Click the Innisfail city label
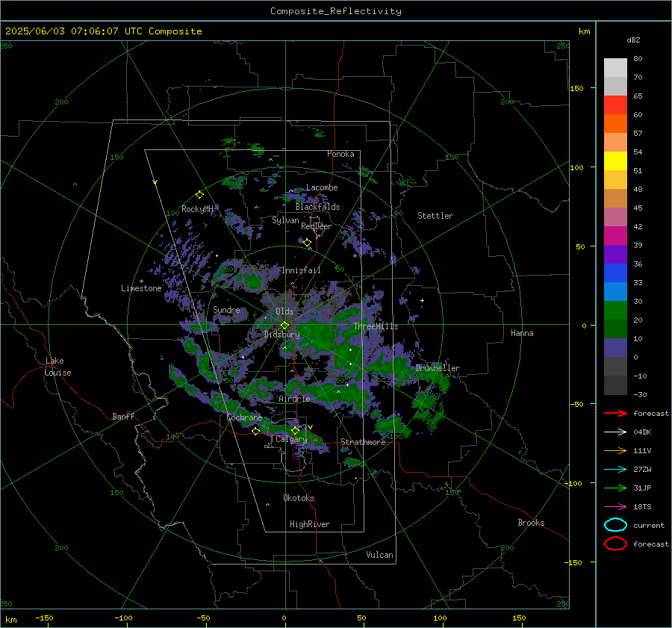Viewport: 672px width, 628px height. coord(301,270)
